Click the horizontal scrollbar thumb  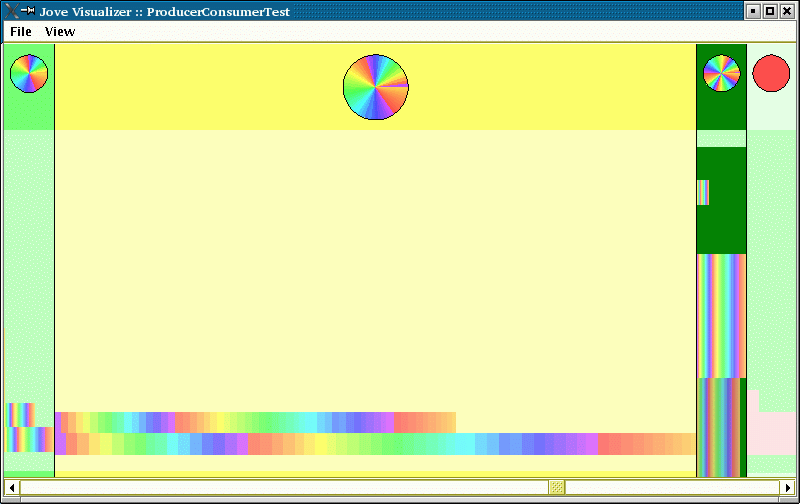click(557, 488)
